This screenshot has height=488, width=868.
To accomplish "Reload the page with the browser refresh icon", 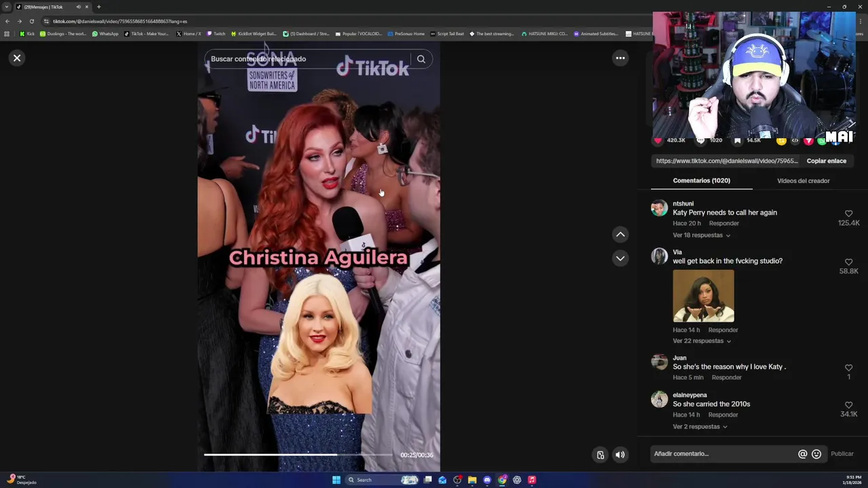I will tap(31, 21).
